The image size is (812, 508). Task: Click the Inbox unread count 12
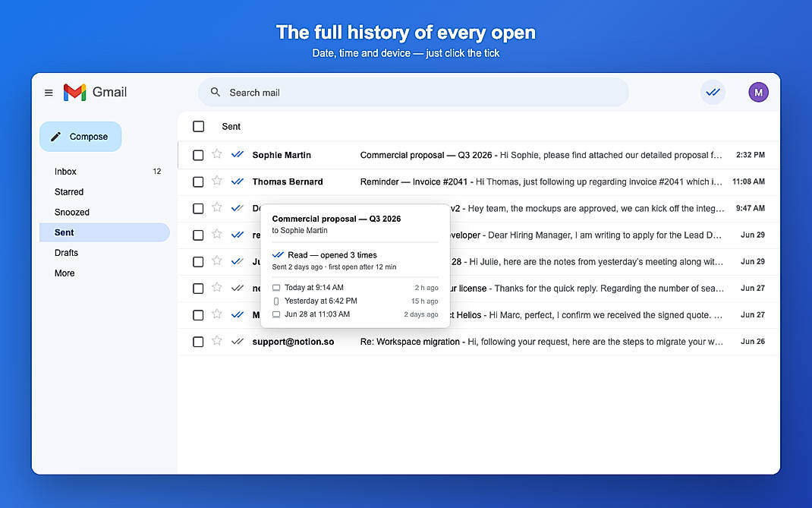click(157, 172)
